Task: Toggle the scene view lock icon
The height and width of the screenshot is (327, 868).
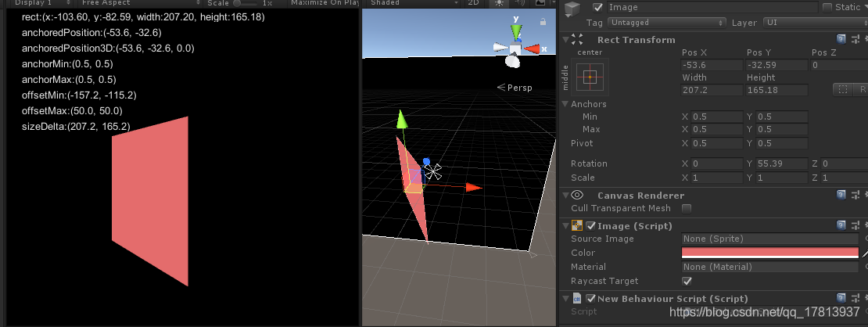Action: coord(543,22)
